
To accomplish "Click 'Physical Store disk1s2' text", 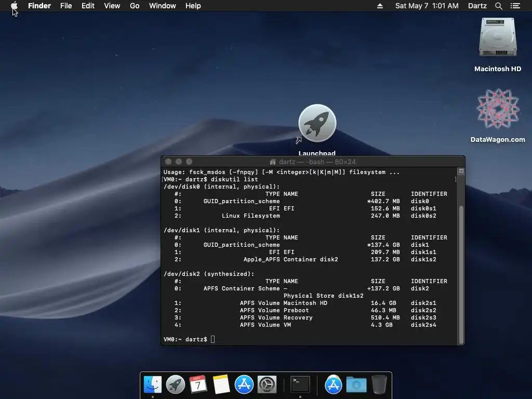I will tap(323, 296).
